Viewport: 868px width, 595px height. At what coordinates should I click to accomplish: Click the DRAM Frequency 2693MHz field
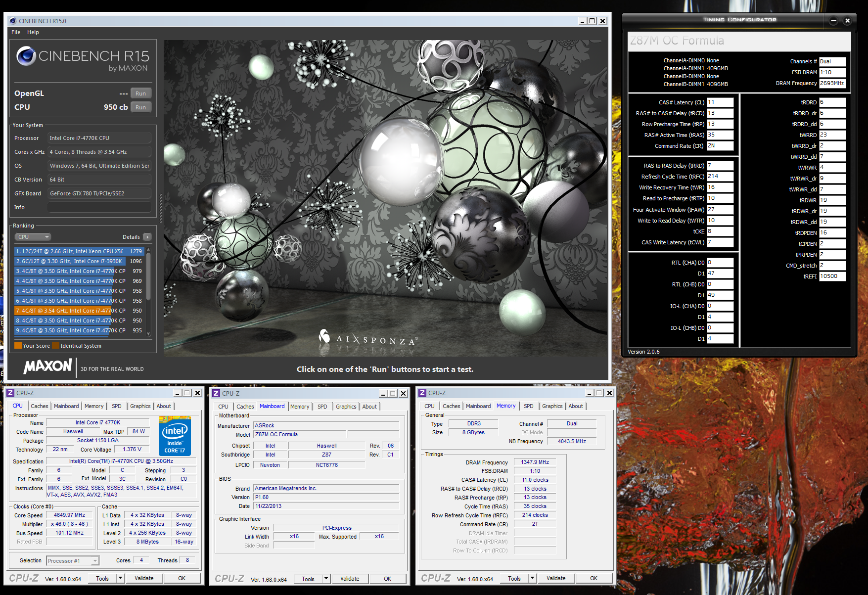(x=832, y=83)
